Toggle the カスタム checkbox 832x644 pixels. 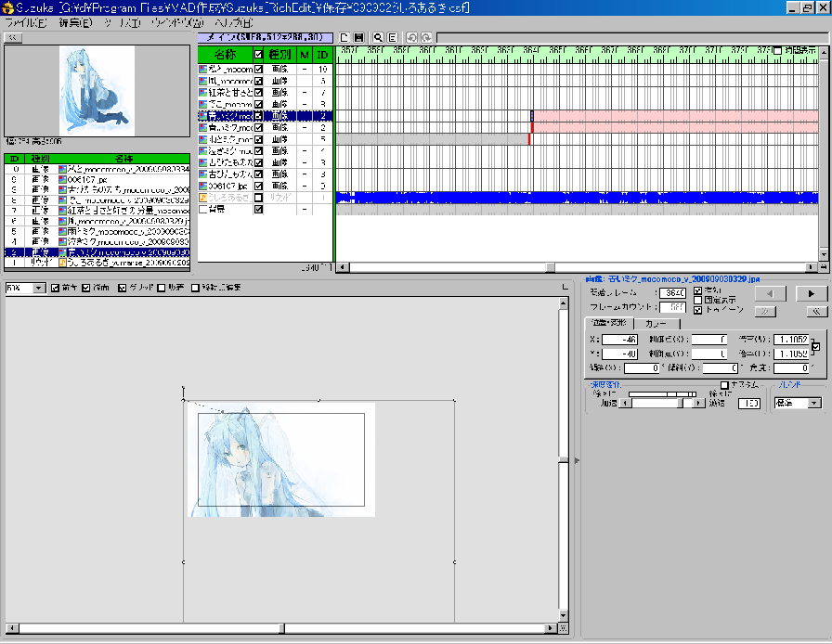tap(724, 384)
